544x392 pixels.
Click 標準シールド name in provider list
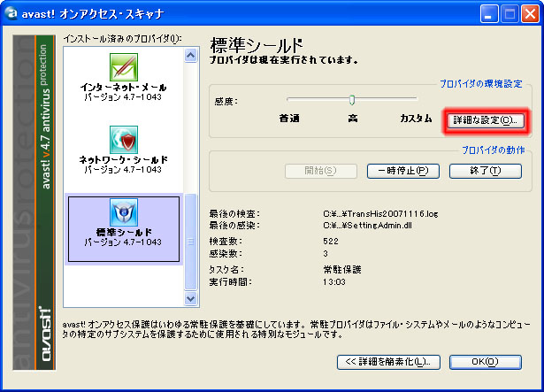point(124,233)
